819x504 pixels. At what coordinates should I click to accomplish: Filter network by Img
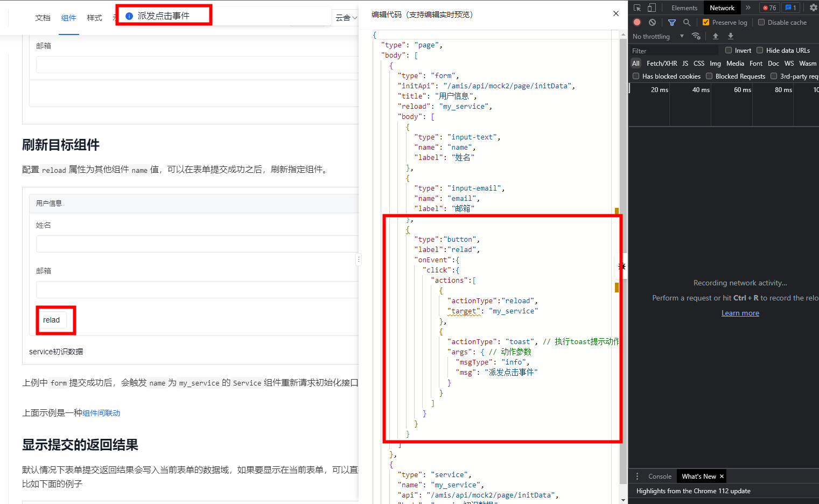[x=715, y=63]
